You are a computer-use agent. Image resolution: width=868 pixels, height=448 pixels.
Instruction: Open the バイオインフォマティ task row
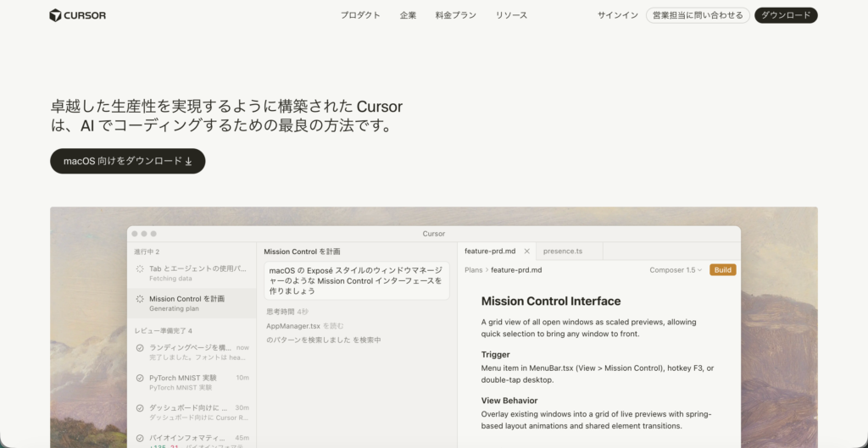click(192, 441)
